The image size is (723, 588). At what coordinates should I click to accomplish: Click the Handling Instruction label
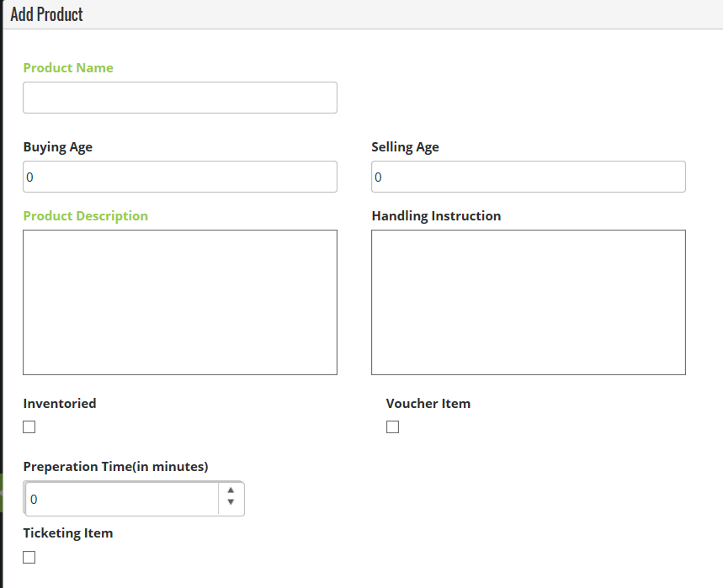436,216
